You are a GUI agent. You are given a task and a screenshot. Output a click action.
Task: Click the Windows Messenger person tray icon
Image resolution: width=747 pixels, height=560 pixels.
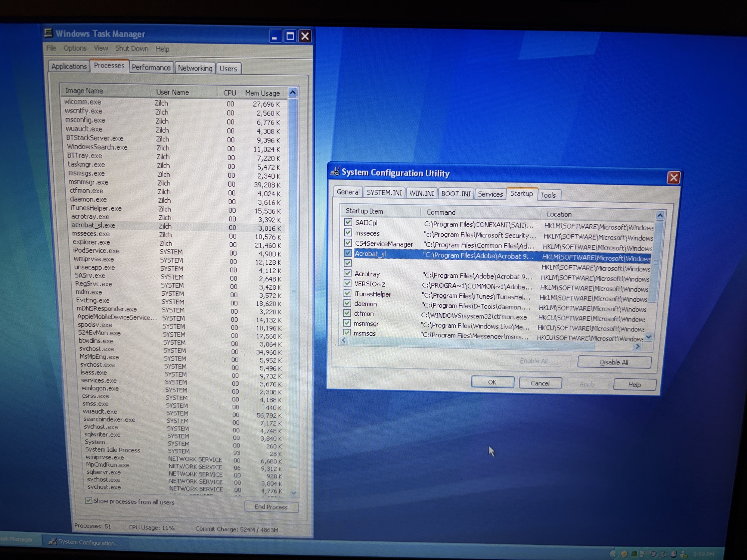683,554
